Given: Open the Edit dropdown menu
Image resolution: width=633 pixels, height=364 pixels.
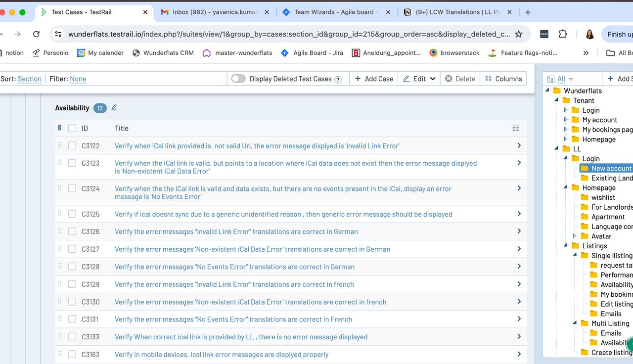Looking at the screenshot, I should tap(419, 79).
